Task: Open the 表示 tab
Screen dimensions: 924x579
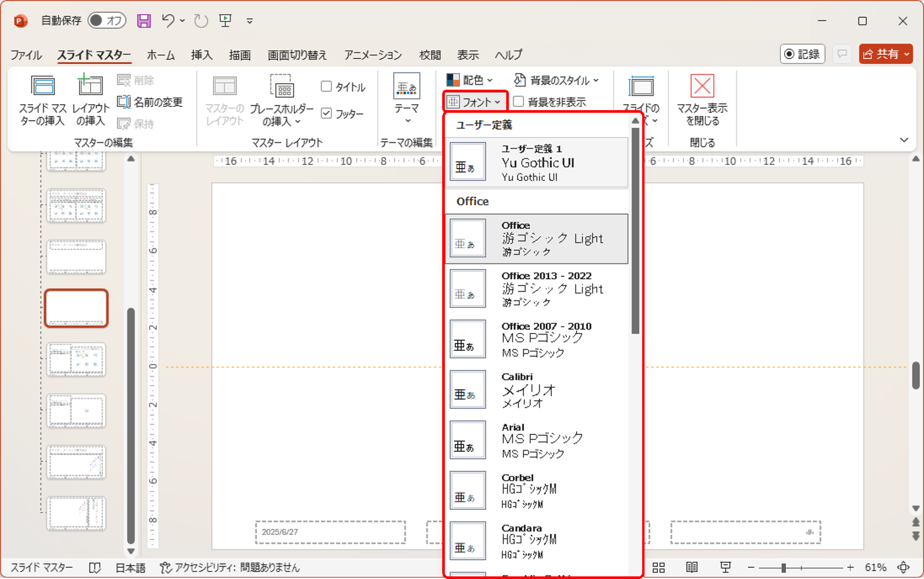Action: point(468,55)
